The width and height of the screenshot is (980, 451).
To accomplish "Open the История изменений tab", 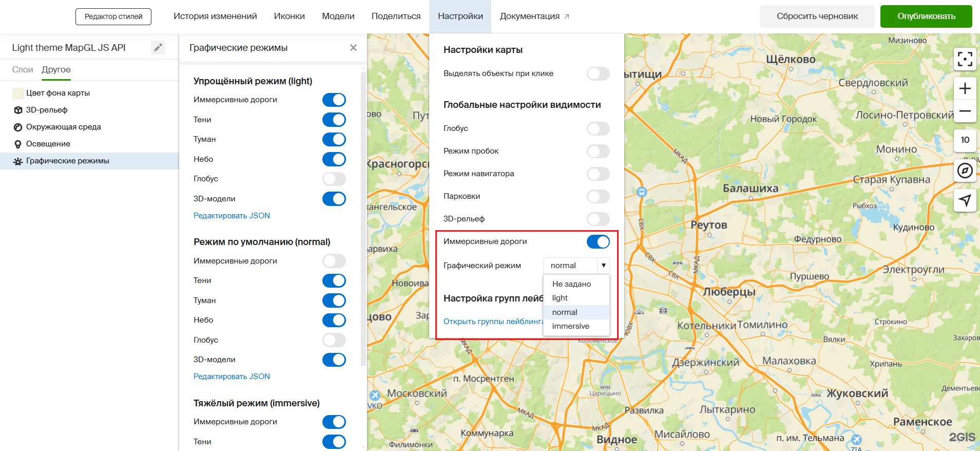I will [x=215, y=16].
